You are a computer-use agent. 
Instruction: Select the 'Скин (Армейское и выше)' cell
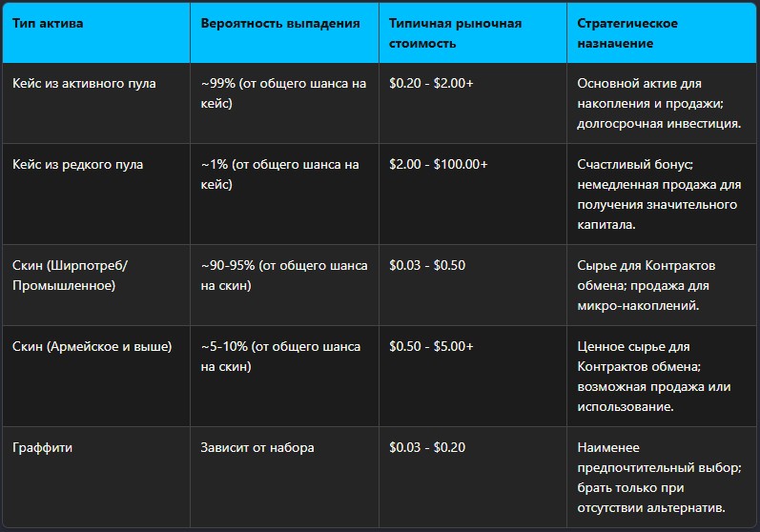(x=96, y=376)
